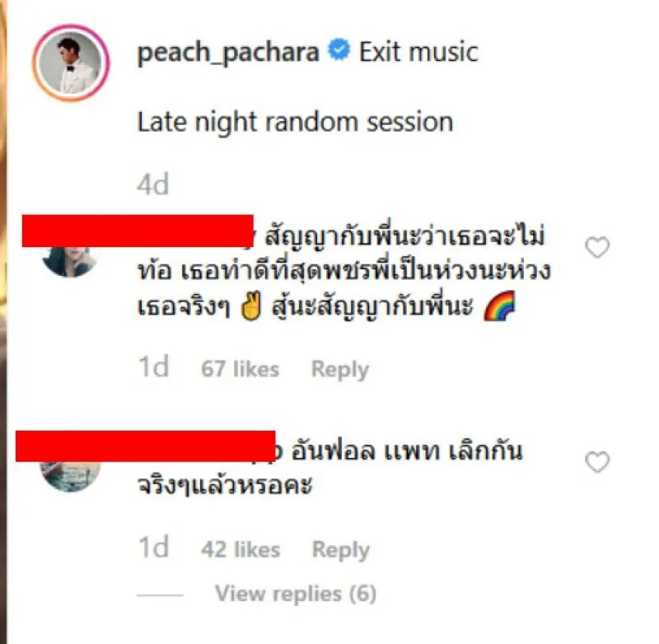Click the second redacted commenter username

click(146, 446)
